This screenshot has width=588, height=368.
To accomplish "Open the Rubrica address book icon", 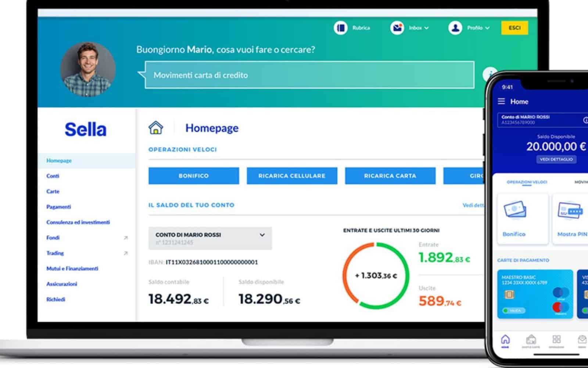I will 341,28.
